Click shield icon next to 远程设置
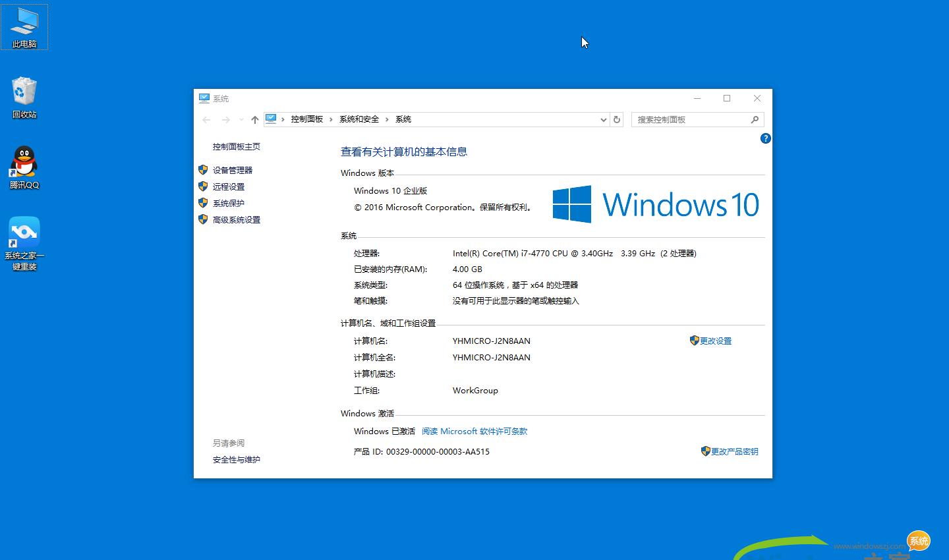 (x=203, y=186)
